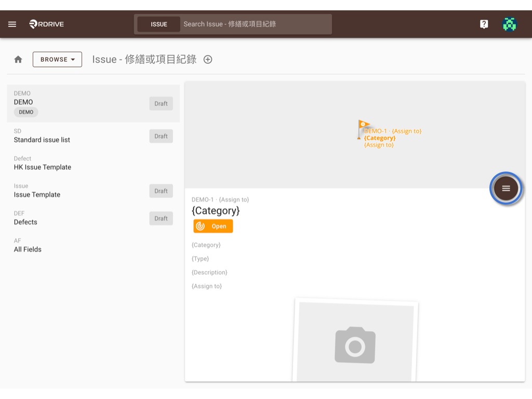This screenshot has height=399, width=532.
Task: Select the DEMO template row
Action: coord(94,103)
